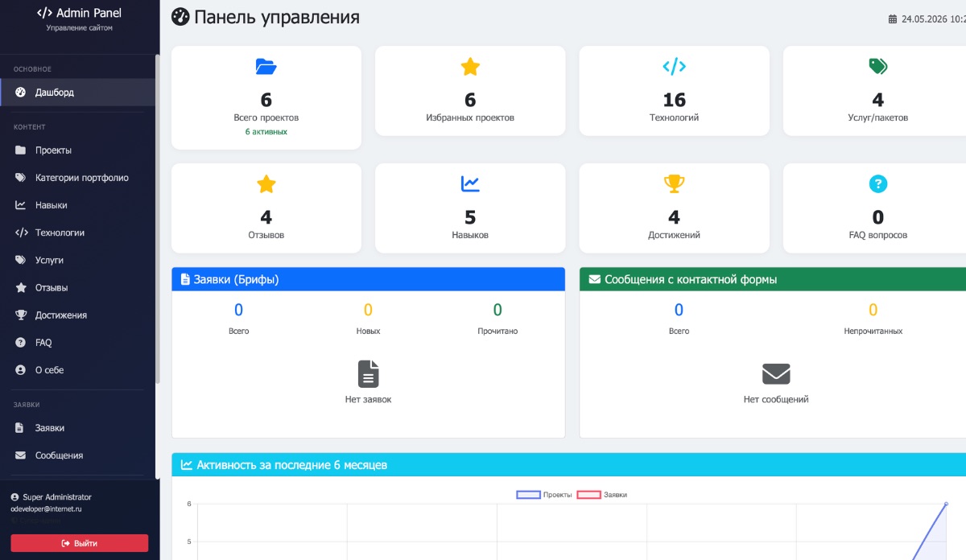Click the Категории портфолио tags icon
The width and height of the screenshot is (966, 560).
[x=20, y=178]
